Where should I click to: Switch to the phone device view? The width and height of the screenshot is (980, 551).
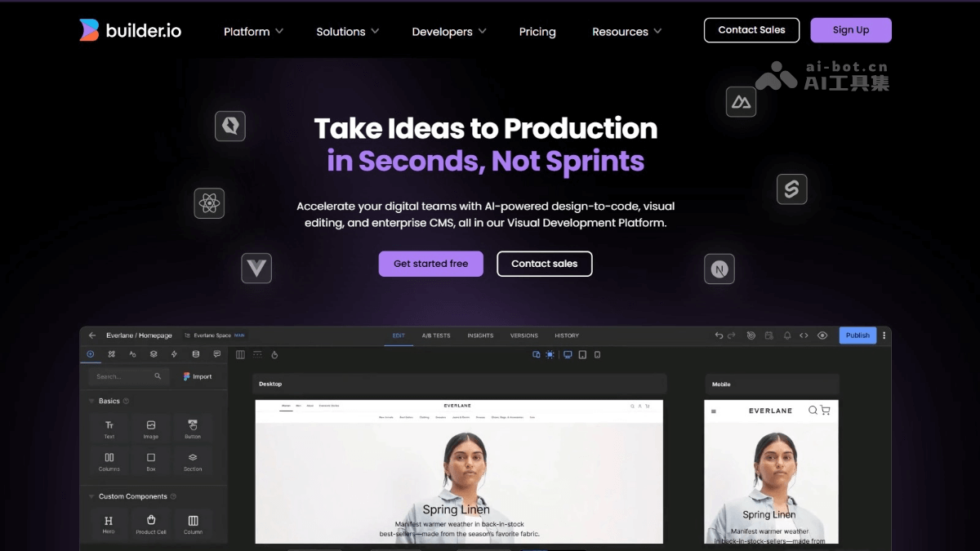tap(597, 355)
